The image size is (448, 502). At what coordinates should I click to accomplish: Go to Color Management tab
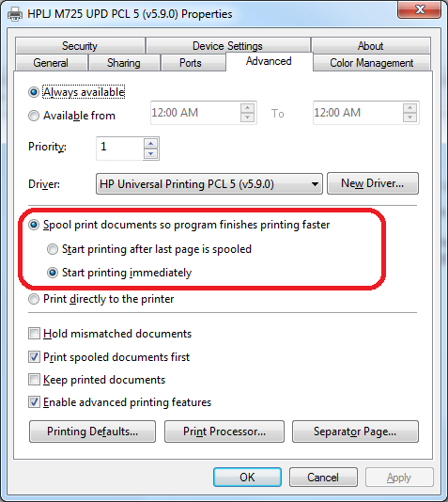click(372, 63)
